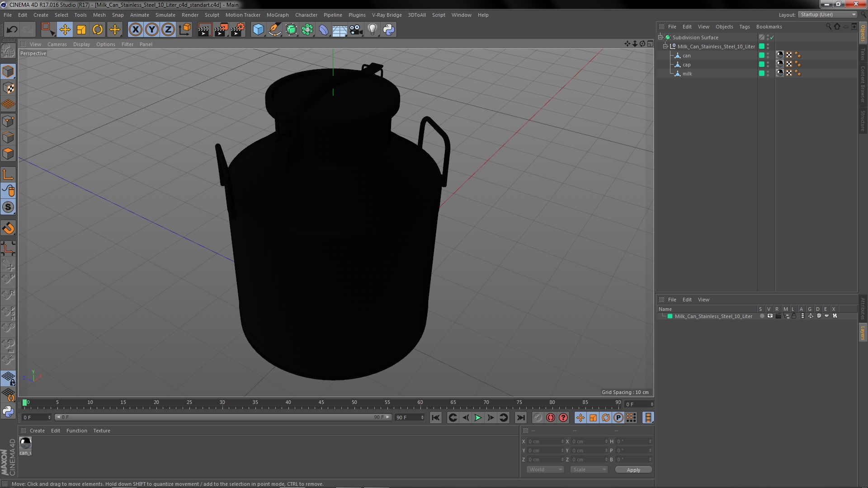Switch to the Content Browser side tab
The height and width of the screenshot is (488, 868).
863,84
